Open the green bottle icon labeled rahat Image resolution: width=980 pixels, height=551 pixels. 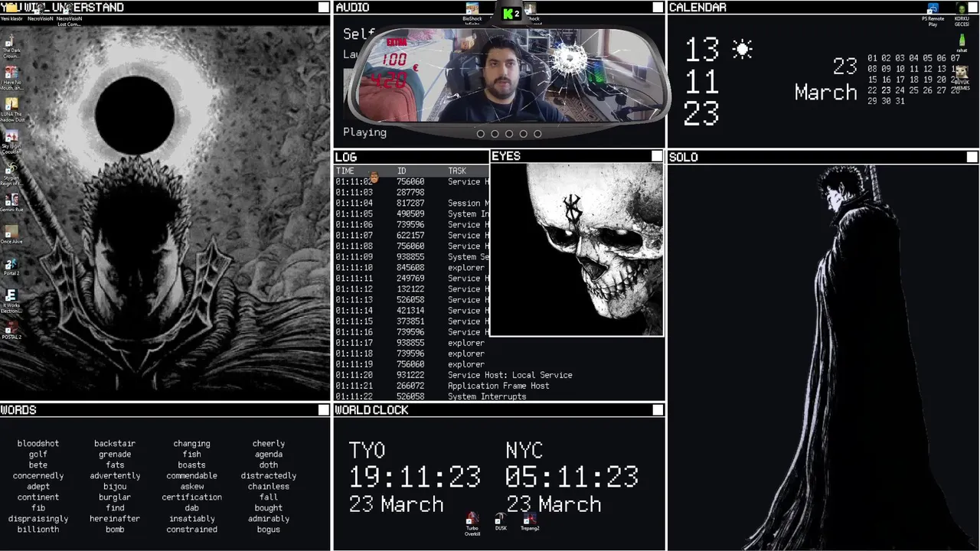(962, 43)
